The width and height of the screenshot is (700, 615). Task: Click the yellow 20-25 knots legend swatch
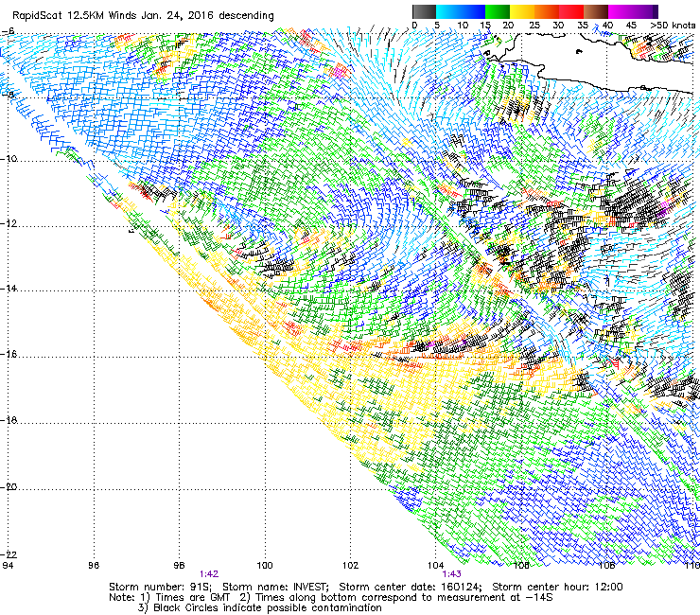tap(522, 11)
